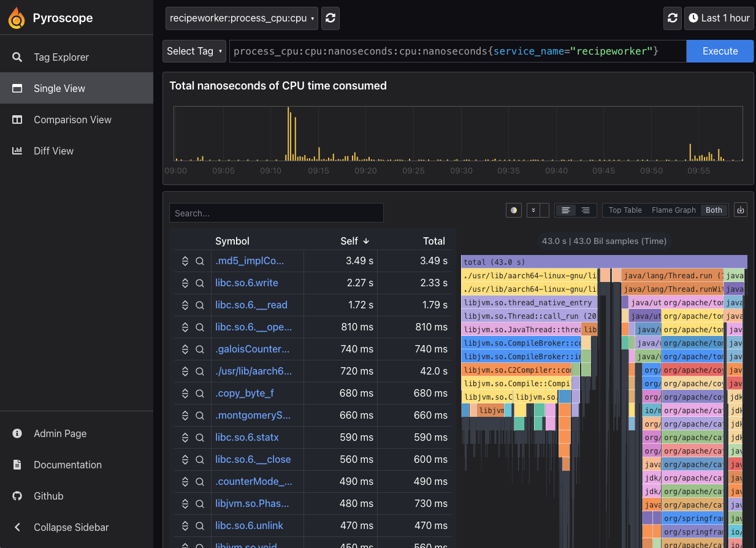This screenshot has height=548, width=756.
Task: Click the flamegraph Search field
Action: 277,213
